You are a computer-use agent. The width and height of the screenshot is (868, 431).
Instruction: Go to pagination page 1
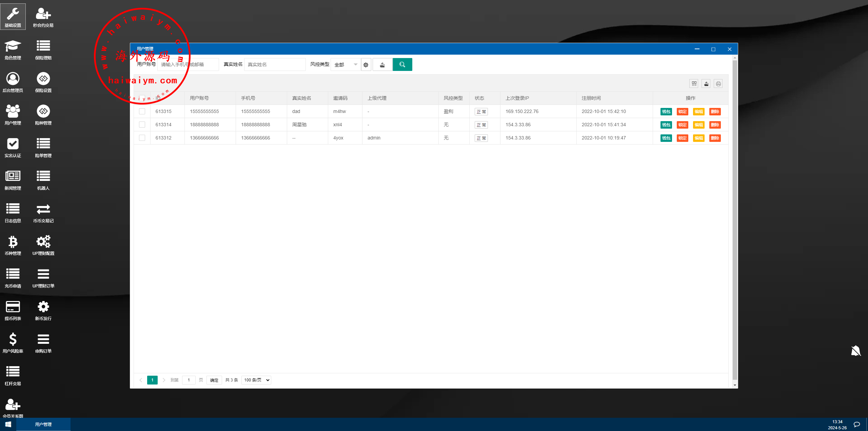(x=152, y=380)
